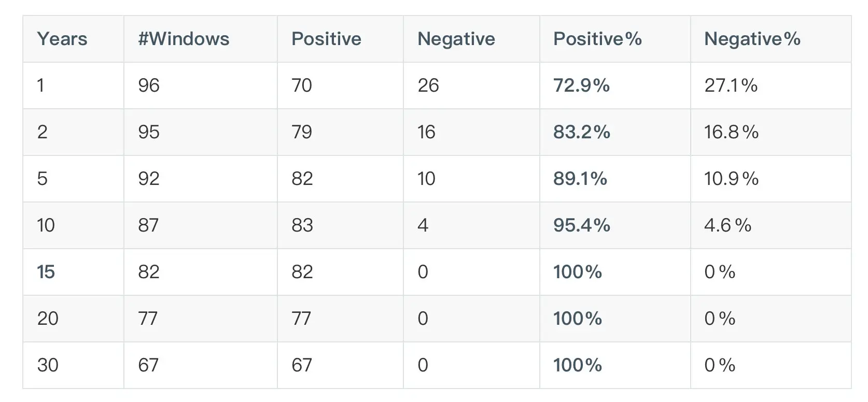The image size is (868, 402).
Task: Click the 95.4% cell
Action: point(581,225)
